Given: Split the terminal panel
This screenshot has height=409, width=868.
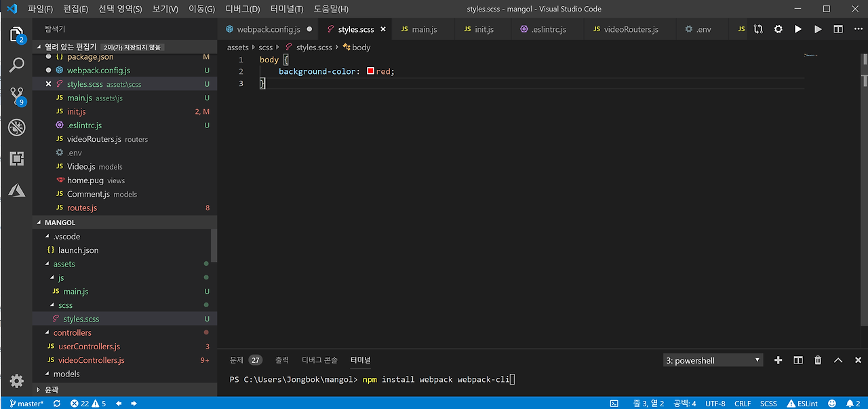Looking at the screenshot, I should (798, 360).
